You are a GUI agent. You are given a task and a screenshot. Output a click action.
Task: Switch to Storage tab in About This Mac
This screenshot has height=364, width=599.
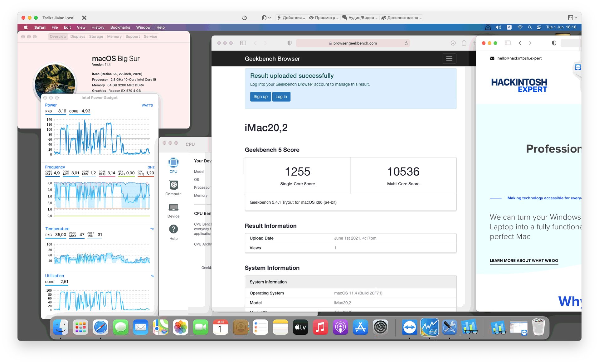click(96, 36)
